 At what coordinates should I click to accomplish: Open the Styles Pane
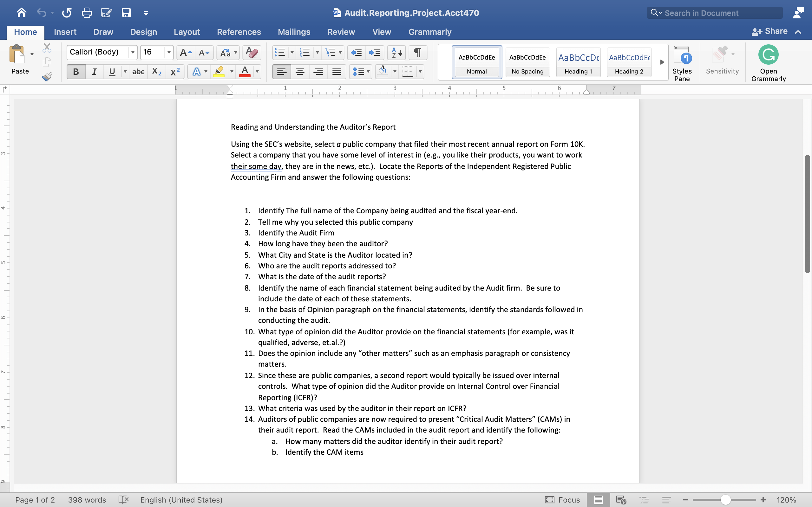[x=683, y=62]
